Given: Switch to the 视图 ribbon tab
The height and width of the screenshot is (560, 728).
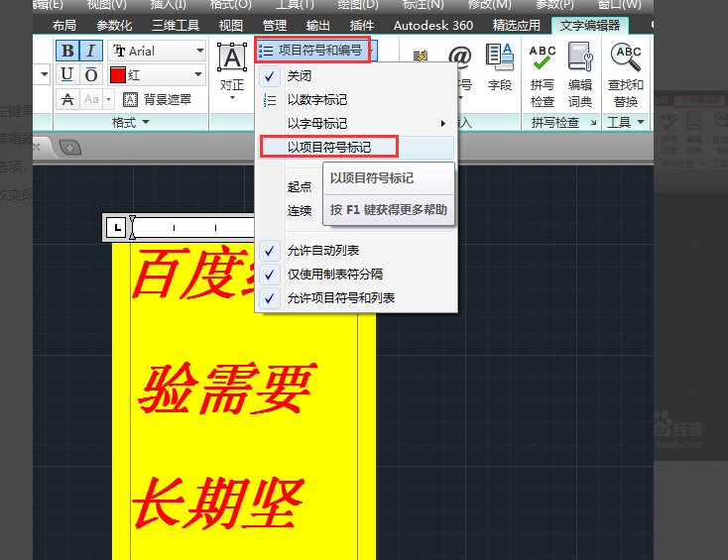Looking at the screenshot, I should (231, 26).
